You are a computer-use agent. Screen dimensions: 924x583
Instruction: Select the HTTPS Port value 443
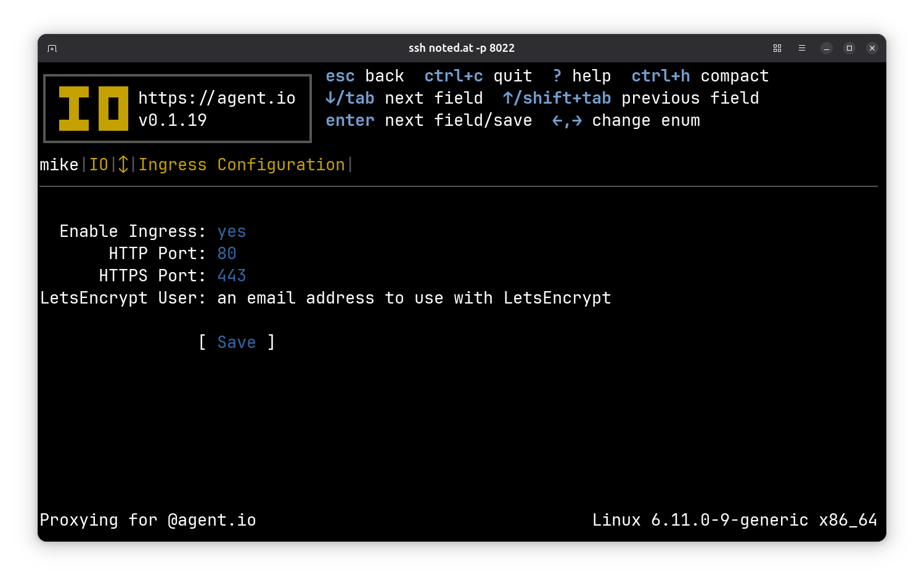232,276
